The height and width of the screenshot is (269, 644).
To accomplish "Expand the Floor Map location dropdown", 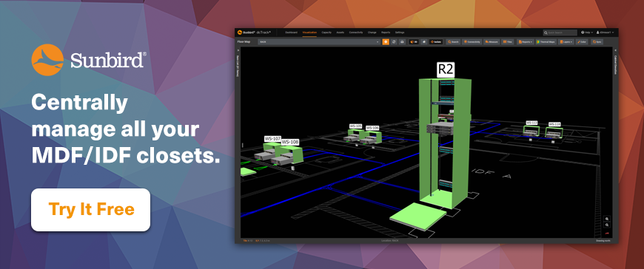I will (319, 42).
